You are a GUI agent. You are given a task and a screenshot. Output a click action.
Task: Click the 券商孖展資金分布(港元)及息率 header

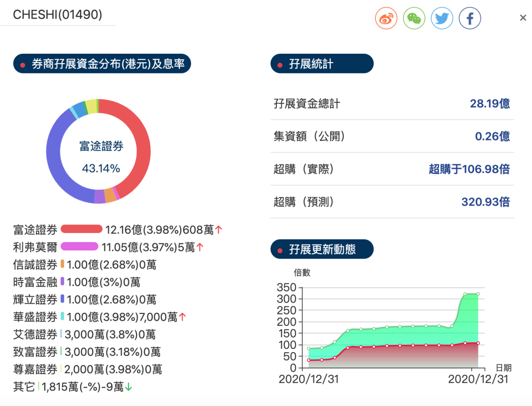(x=102, y=64)
